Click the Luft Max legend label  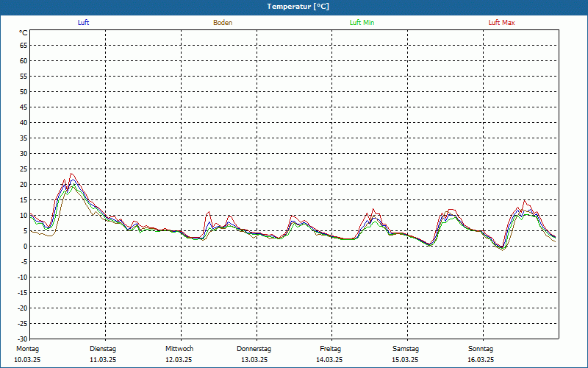[501, 23]
